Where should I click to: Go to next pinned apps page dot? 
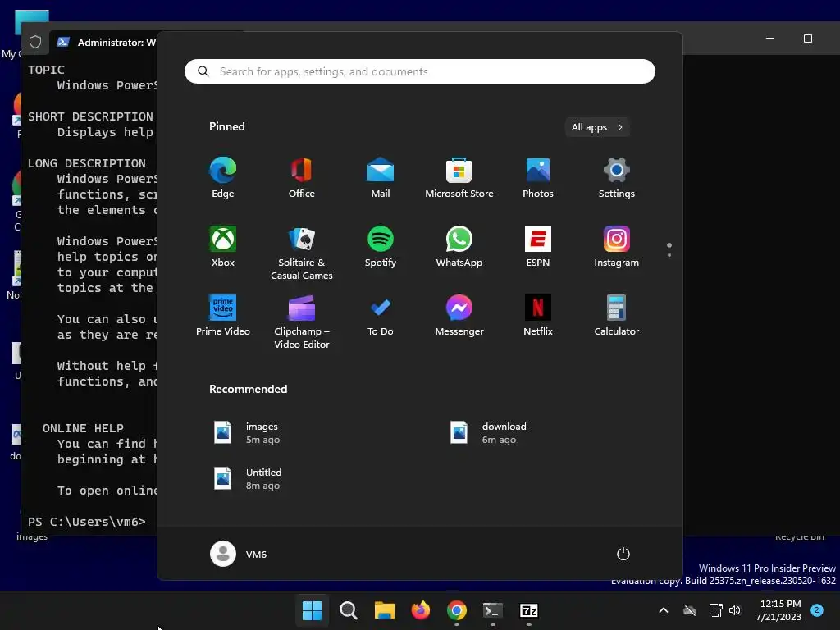tap(669, 255)
